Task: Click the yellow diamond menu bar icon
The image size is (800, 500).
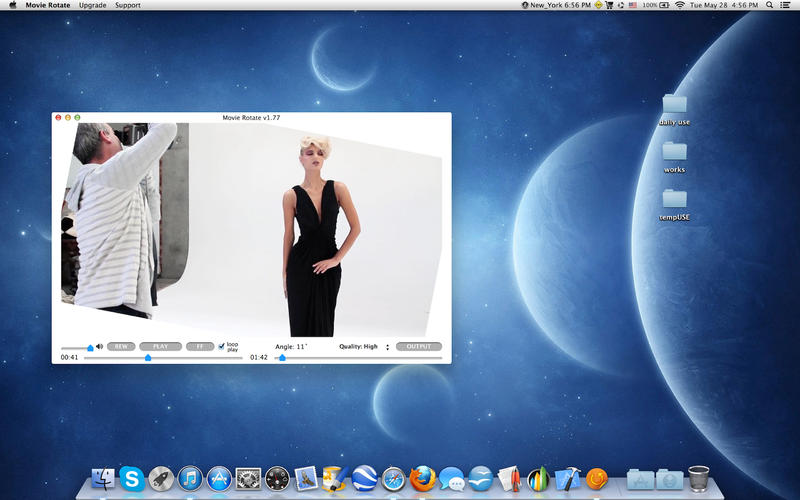Action: [598, 5]
